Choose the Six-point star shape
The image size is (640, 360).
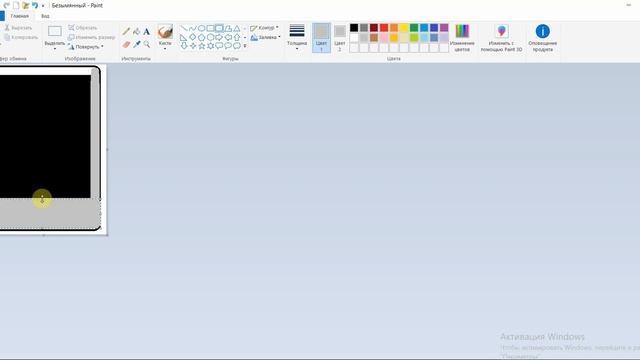210,46
